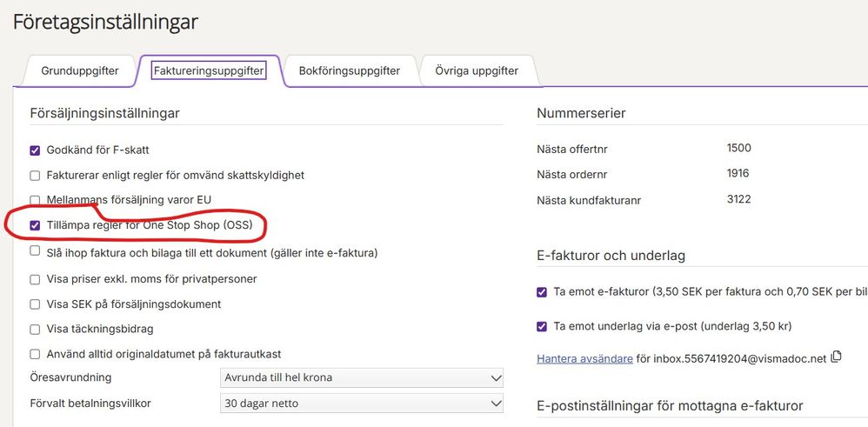Screen dimensions: 868x427
Task: Copy the inbox email address icon
Action: (837, 357)
